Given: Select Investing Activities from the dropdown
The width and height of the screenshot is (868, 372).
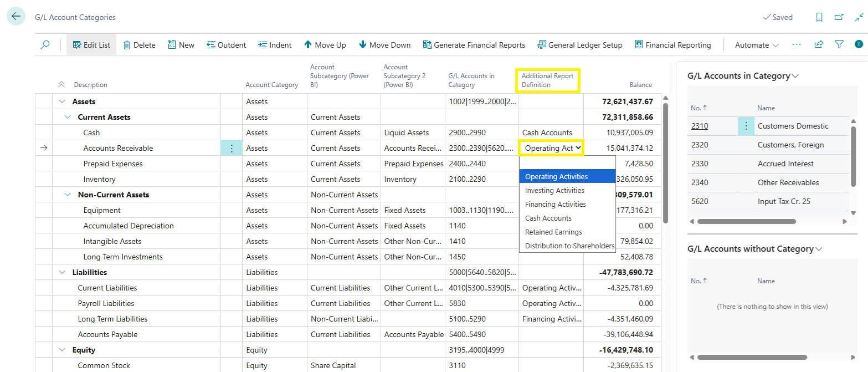Looking at the screenshot, I should click(554, 190).
